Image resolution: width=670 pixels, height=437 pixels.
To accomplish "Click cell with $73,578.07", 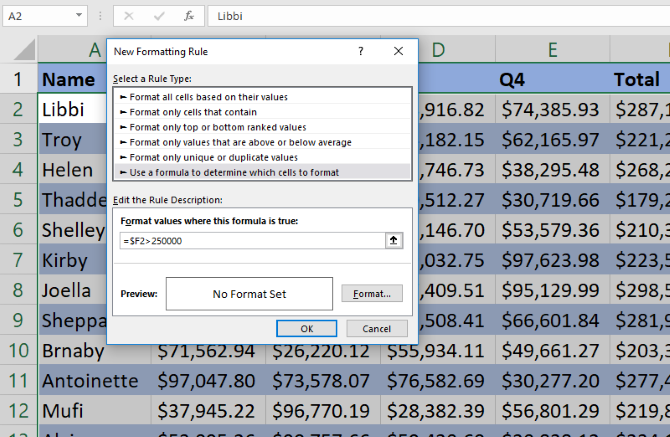I will tap(323, 380).
